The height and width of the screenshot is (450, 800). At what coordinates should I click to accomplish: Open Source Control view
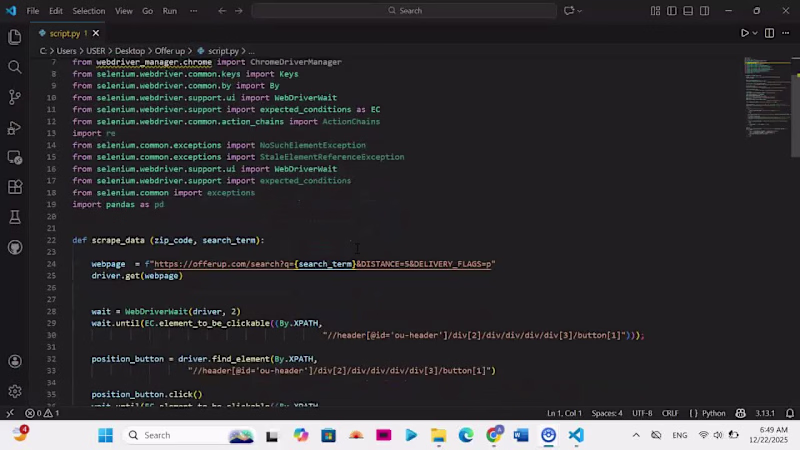tap(15, 97)
